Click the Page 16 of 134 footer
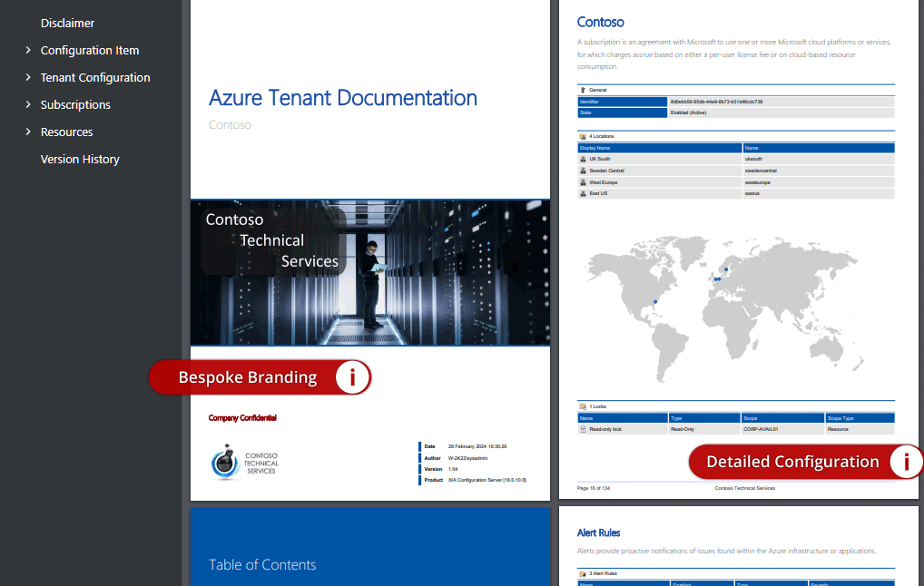This screenshot has height=586, width=924. pos(594,488)
